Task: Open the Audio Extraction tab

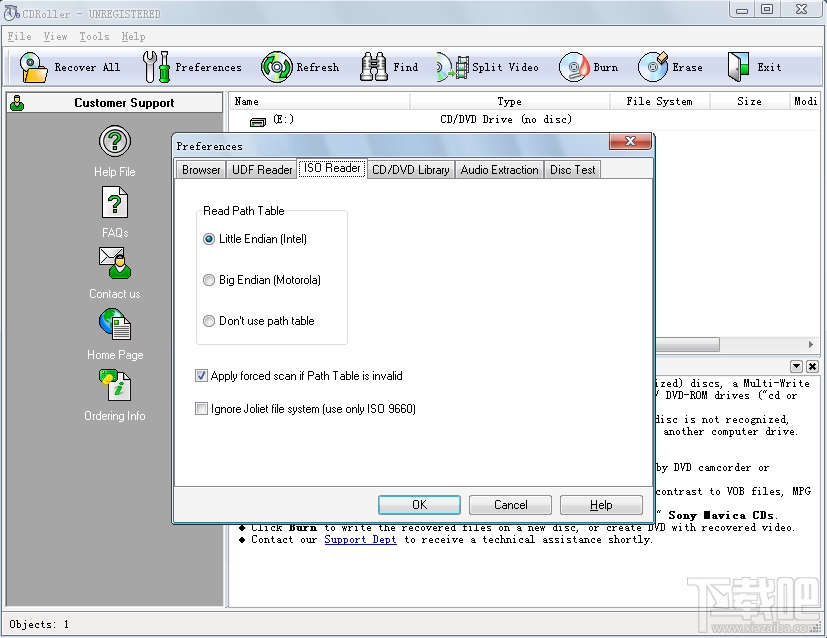Action: [x=499, y=170]
